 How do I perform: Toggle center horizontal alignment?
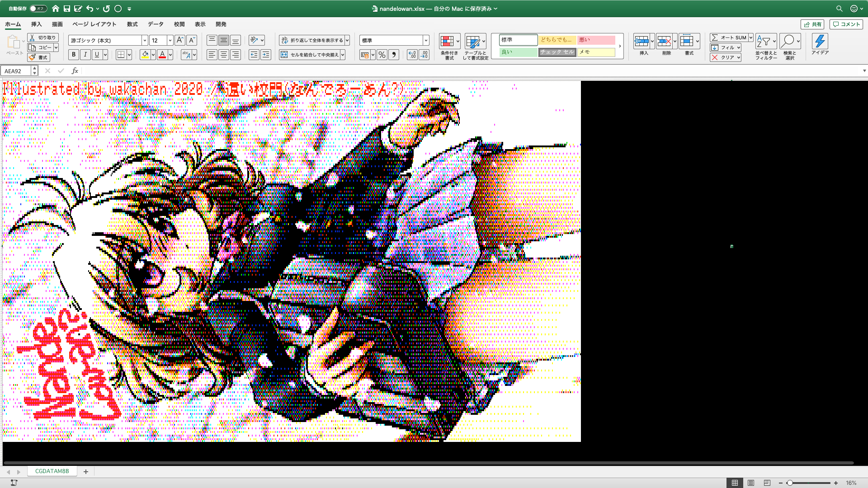tap(223, 55)
